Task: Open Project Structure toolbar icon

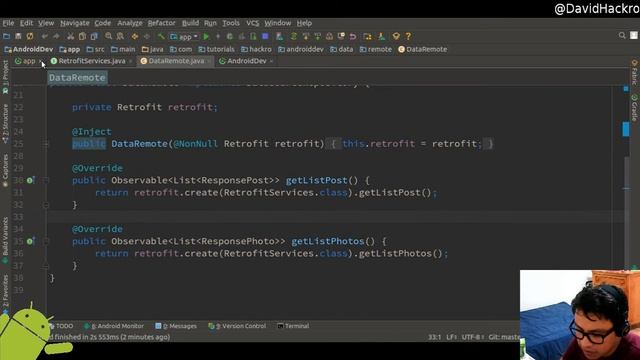Action: click(367, 36)
